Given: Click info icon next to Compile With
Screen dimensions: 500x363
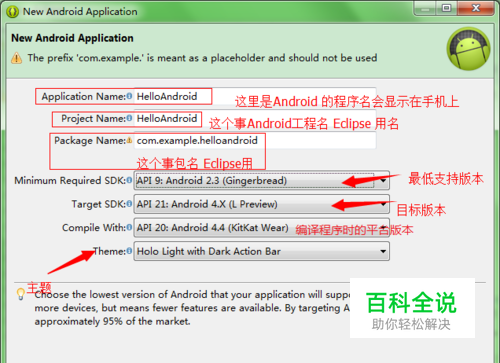Looking at the screenshot, I should [x=129, y=228].
